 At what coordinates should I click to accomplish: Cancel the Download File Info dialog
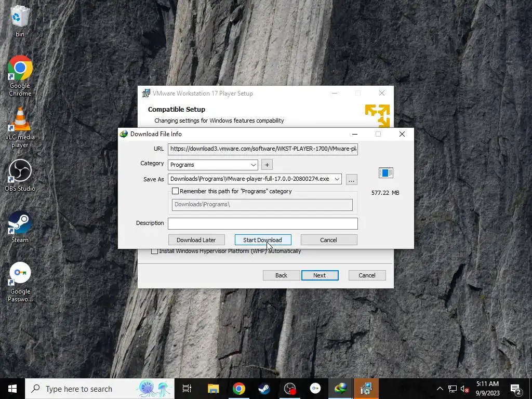[329, 240]
